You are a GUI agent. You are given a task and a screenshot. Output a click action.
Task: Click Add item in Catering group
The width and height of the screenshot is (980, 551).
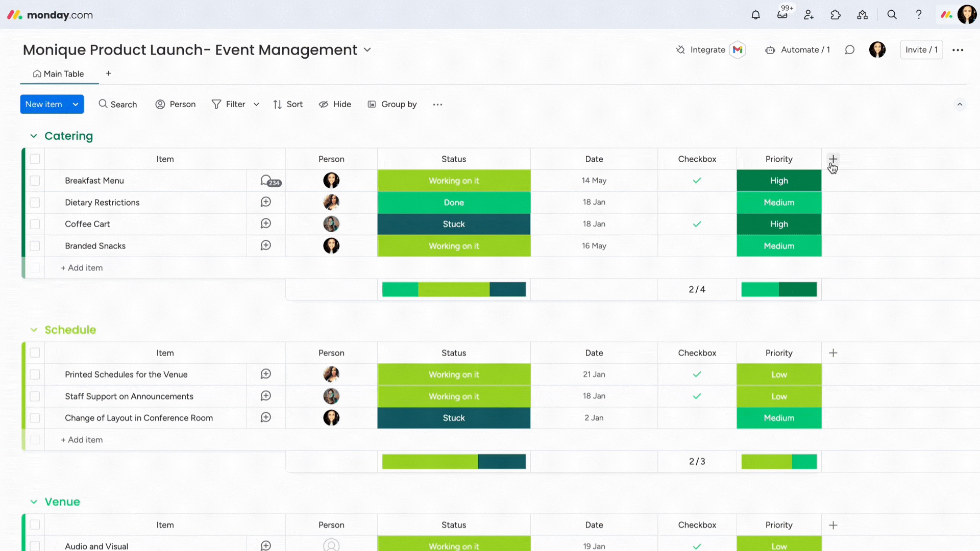point(82,268)
